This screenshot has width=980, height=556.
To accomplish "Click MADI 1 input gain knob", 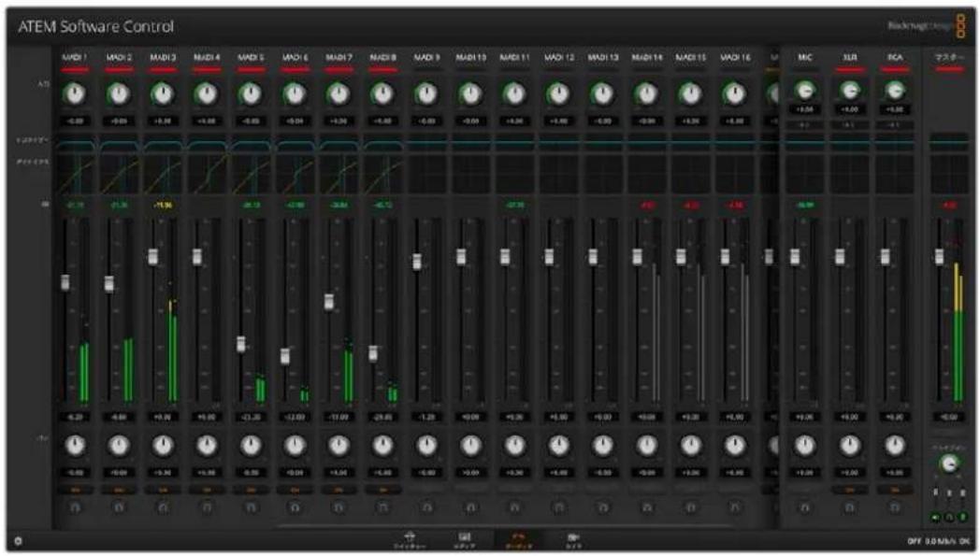I will [75, 94].
